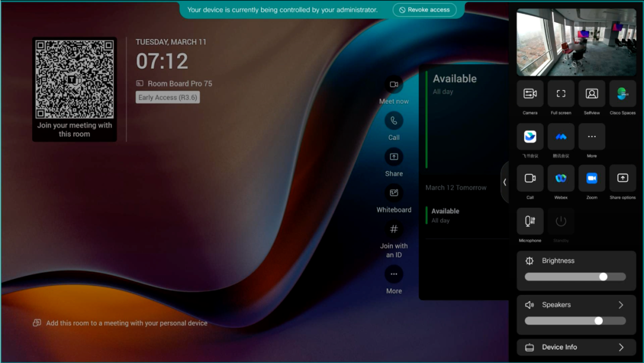Click Revoke access button

425,10
